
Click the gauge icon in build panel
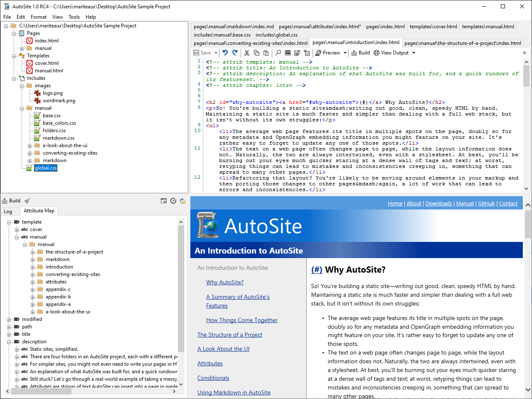point(173,201)
